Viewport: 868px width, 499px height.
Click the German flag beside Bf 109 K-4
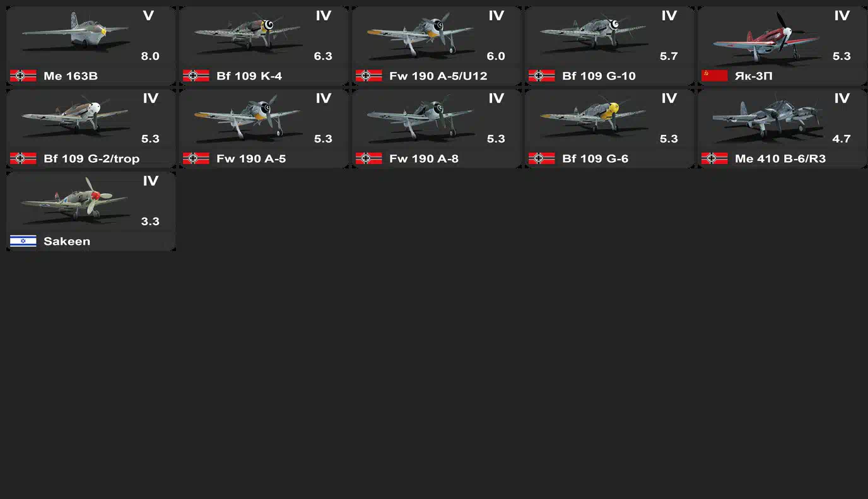tap(196, 76)
